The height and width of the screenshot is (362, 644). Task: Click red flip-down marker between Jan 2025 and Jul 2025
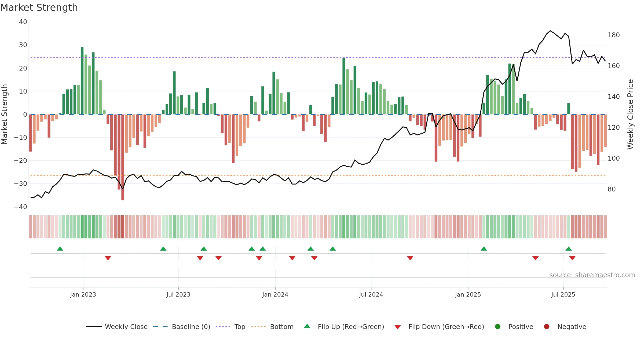535,258
